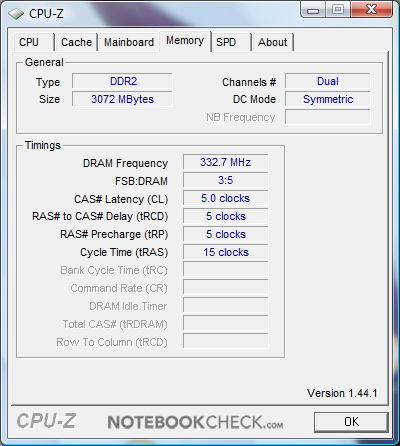Select the Cycle Time tRAS field 15 clocks
The image size is (400, 446).
[226, 252]
